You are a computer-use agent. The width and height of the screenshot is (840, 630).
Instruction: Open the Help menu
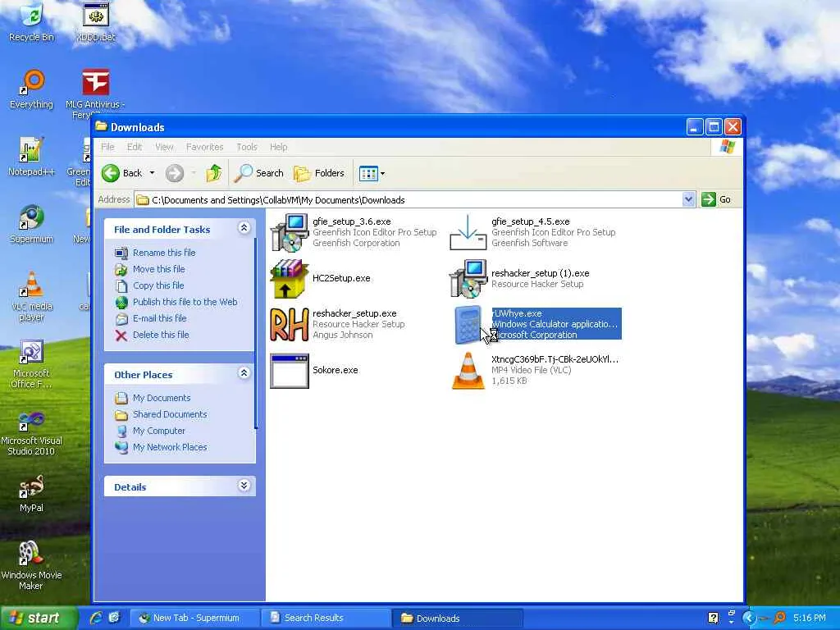(279, 147)
